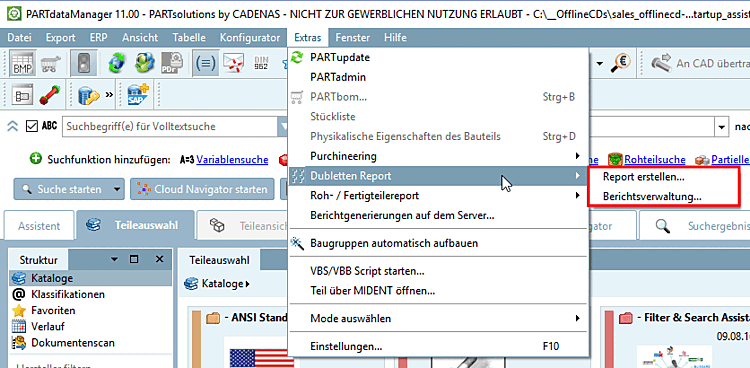This screenshot has height=368, width=750.
Task: Click the Euro magnifier price search icon
Action: pyautogui.click(x=621, y=64)
